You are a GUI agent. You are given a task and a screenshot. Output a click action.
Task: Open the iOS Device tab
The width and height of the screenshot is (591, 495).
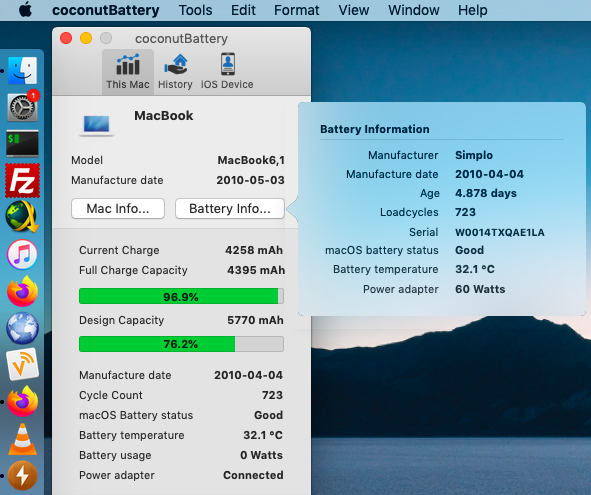point(227,72)
